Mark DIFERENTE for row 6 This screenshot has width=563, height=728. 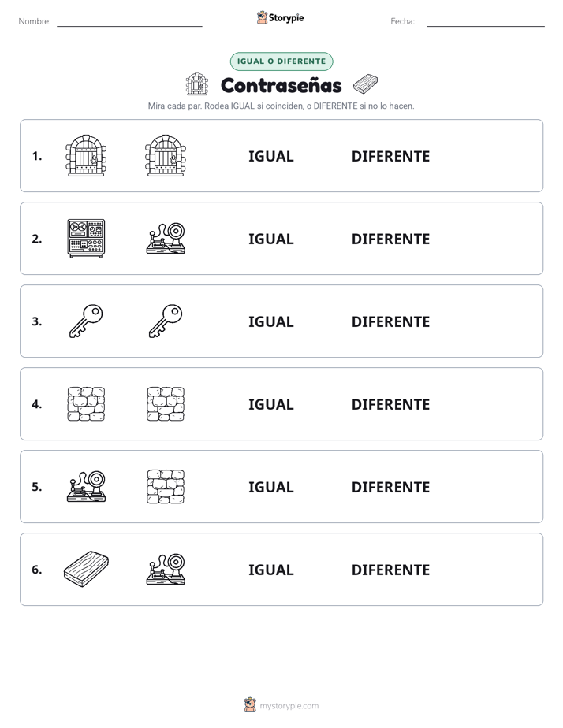coord(390,570)
